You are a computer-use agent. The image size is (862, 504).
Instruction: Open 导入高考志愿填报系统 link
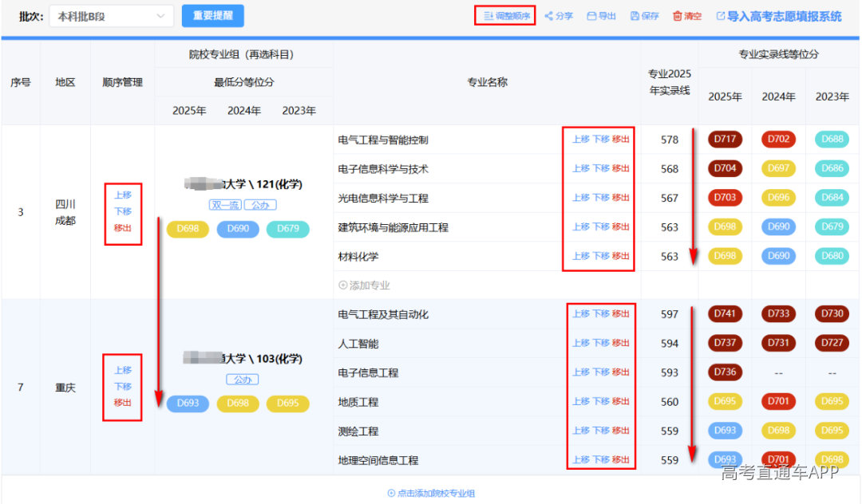coord(779,17)
